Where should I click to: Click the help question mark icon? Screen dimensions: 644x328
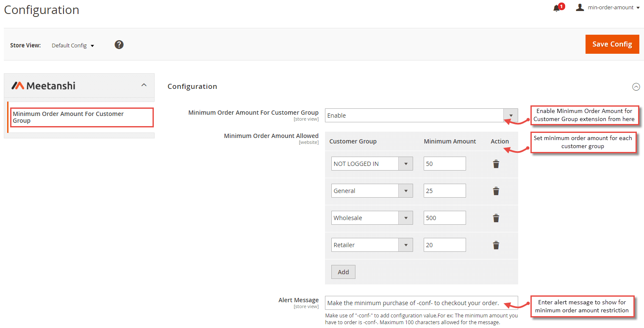tap(119, 44)
